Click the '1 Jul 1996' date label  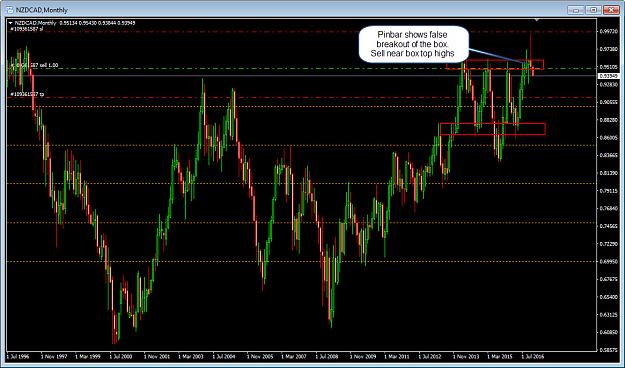[x=17, y=356]
